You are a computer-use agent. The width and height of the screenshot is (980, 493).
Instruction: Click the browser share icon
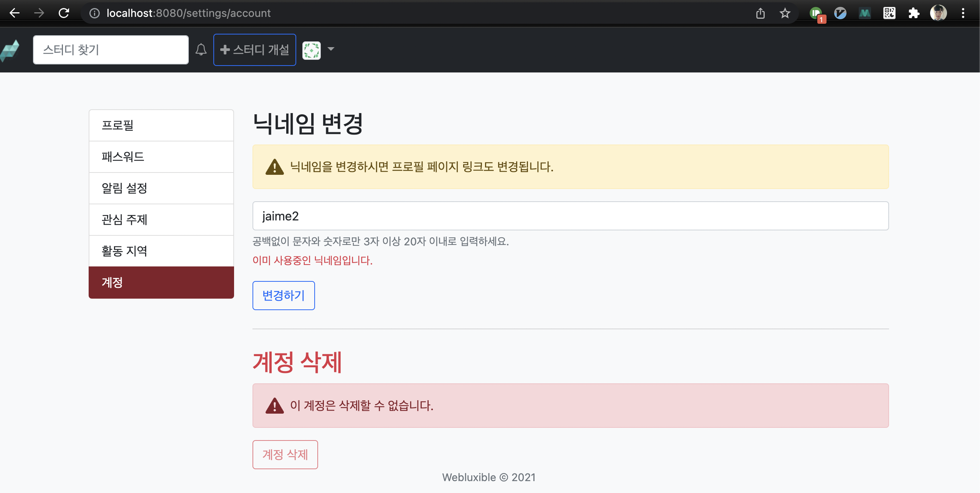click(x=760, y=13)
